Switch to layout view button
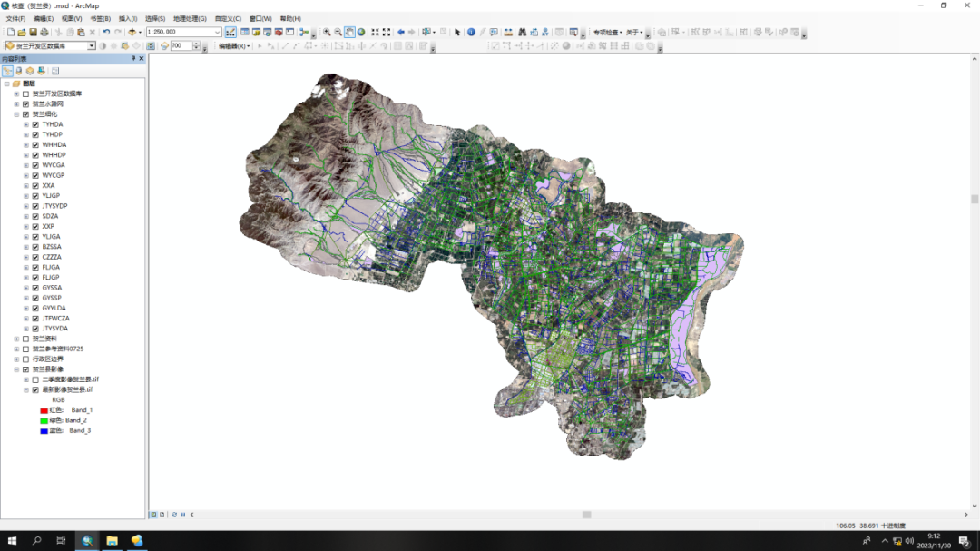980x551 pixels. (162, 515)
